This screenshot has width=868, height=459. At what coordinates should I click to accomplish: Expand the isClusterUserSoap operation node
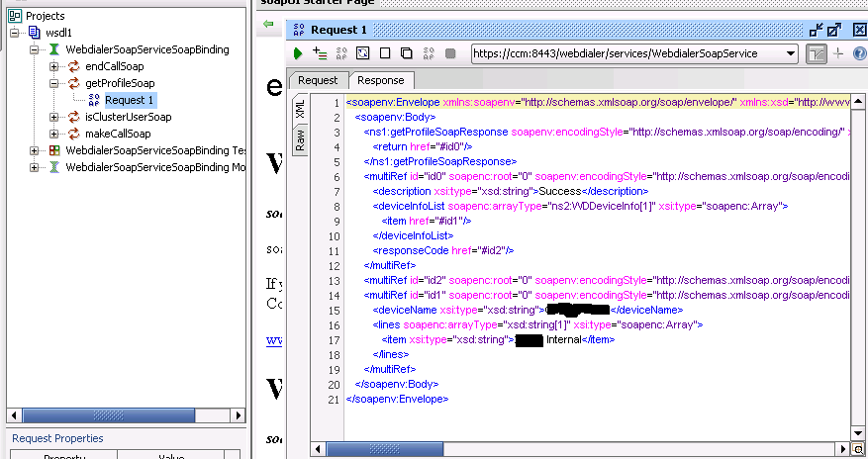coord(53,117)
